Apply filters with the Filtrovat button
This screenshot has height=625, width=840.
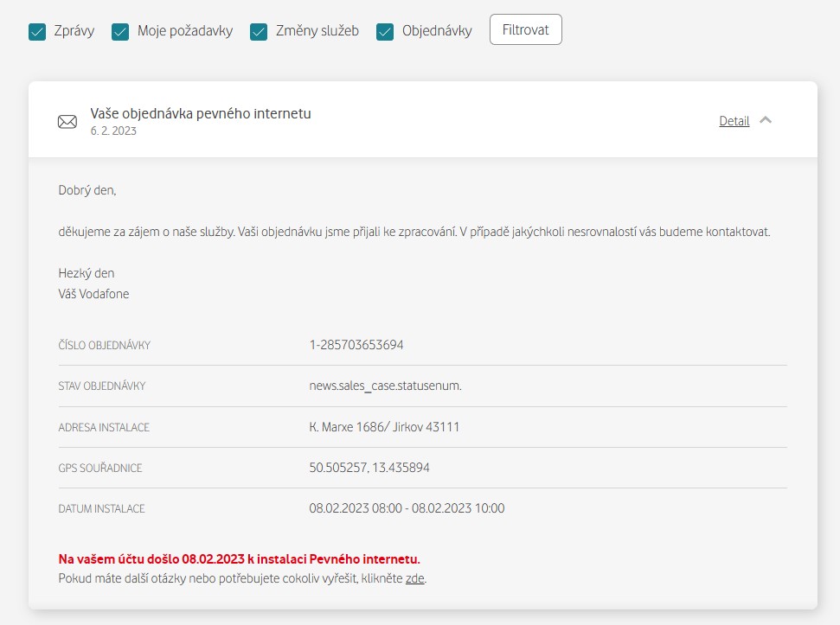click(525, 29)
